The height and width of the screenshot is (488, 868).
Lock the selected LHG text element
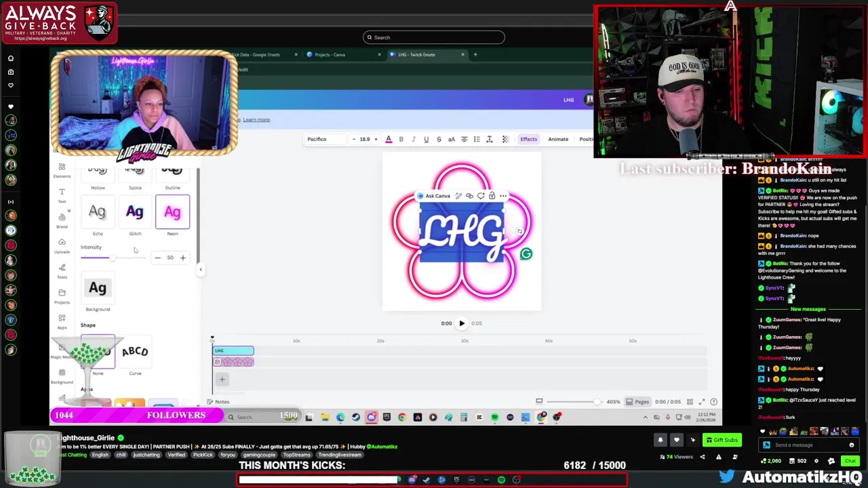492,196
